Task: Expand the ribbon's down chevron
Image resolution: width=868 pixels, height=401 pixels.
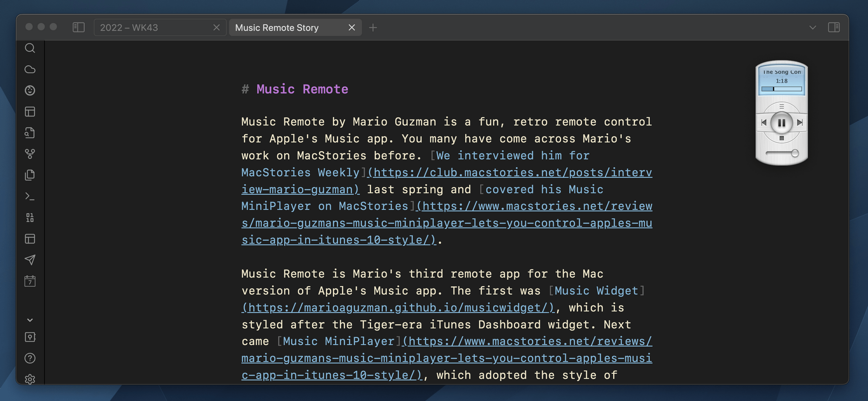Action: tap(30, 320)
